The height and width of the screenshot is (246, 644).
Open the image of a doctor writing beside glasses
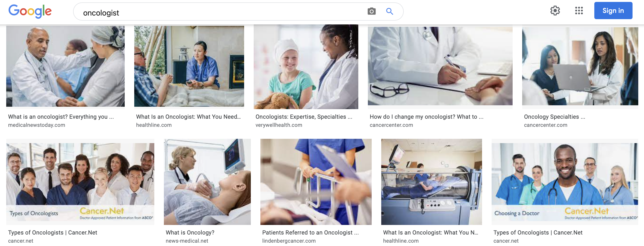coord(440,66)
